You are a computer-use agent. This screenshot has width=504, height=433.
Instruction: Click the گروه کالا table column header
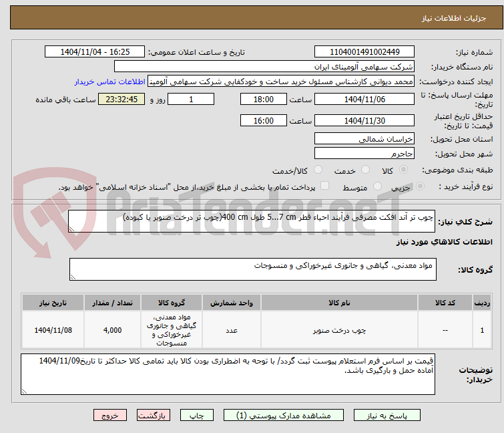(x=172, y=303)
